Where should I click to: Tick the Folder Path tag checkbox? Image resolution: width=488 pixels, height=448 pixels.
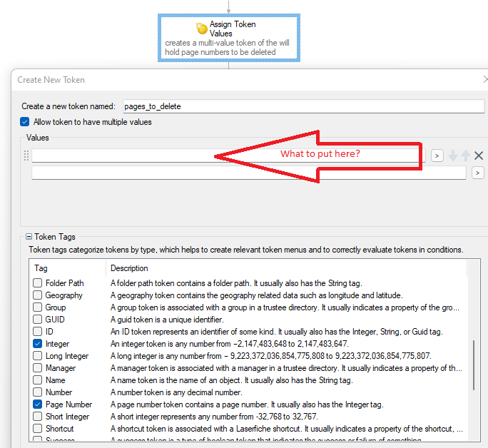point(37,283)
